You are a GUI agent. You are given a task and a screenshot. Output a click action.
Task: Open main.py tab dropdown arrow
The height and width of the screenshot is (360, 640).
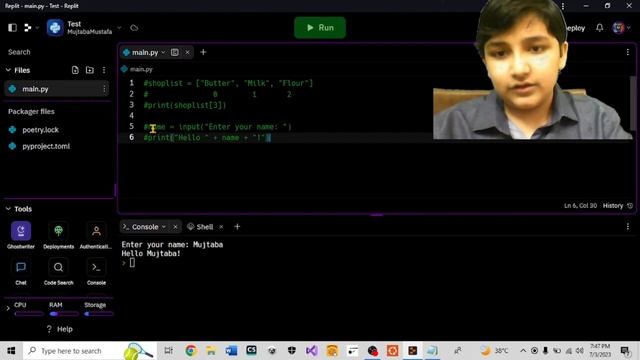[163, 52]
